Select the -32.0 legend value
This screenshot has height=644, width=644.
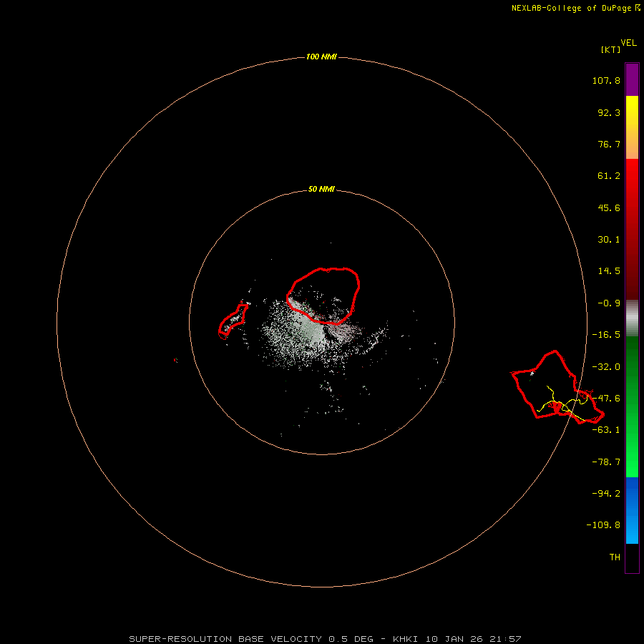click(606, 367)
